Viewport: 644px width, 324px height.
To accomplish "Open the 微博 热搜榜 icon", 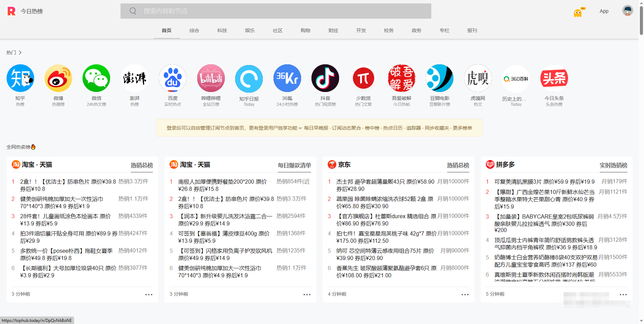I will (x=58, y=78).
